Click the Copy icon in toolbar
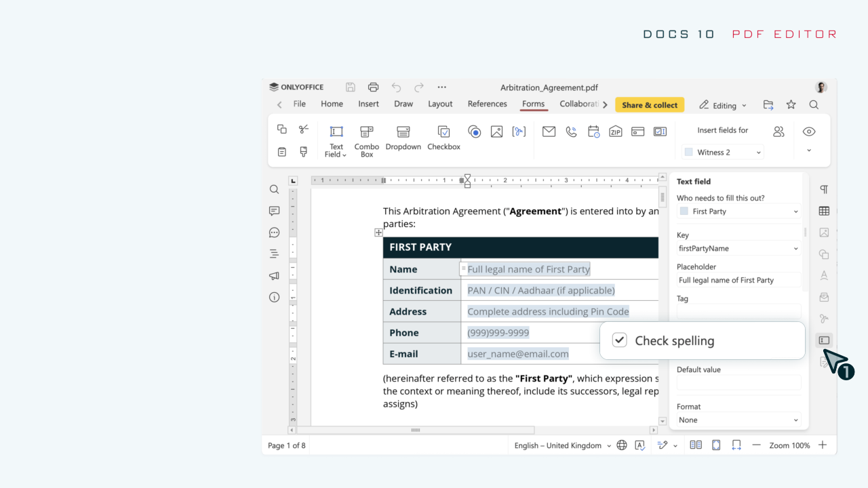This screenshot has height=488, width=868. 282,129
